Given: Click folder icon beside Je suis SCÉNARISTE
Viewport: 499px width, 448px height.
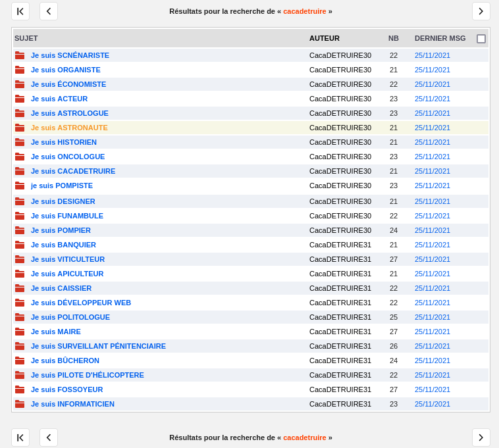Looking at the screenshot, I should pyautogui.click(x=20, y=55).
